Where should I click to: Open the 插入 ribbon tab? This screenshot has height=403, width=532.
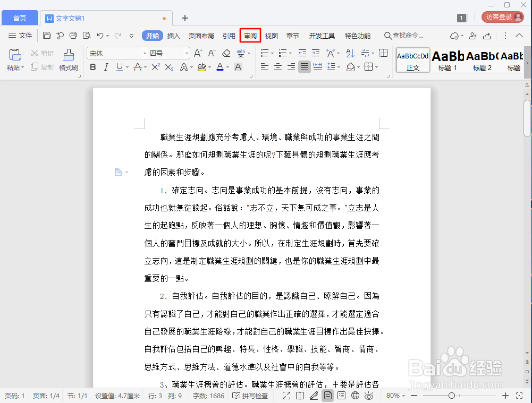173,36
